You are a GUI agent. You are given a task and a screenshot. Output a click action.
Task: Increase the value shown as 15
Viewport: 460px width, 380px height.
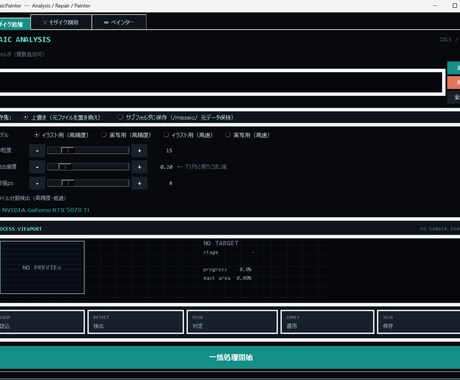pos(139,151)
